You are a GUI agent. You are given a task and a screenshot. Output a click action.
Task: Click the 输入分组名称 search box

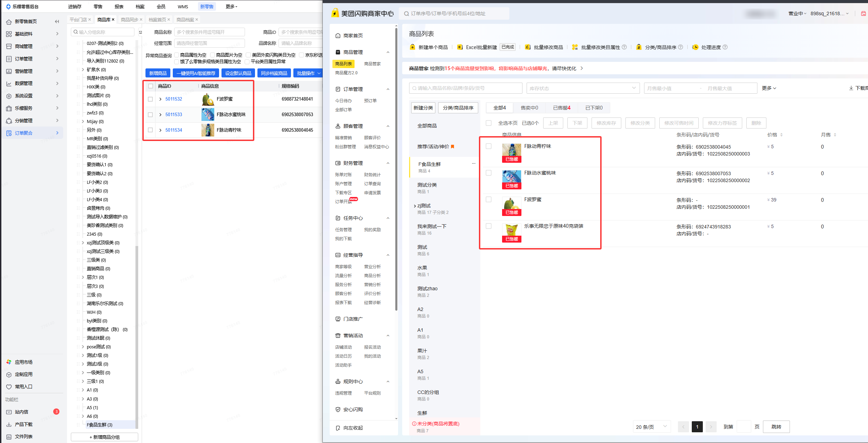tap(103, 32)
